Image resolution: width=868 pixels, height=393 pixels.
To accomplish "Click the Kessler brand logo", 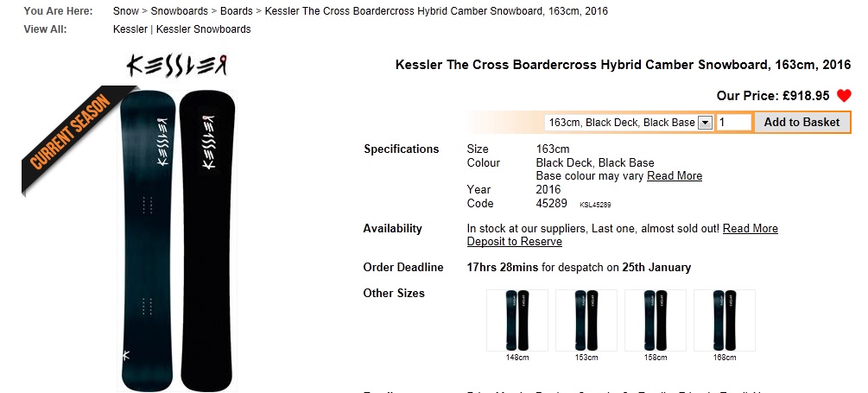I will (176, 66).
